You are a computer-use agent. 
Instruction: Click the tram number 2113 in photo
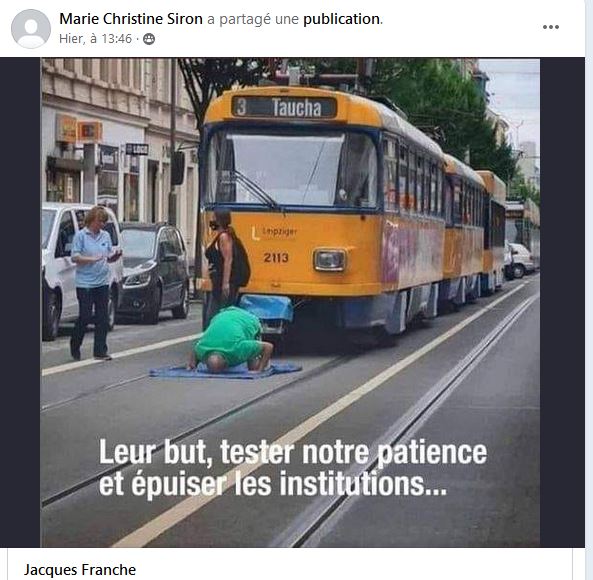point(276,258)
